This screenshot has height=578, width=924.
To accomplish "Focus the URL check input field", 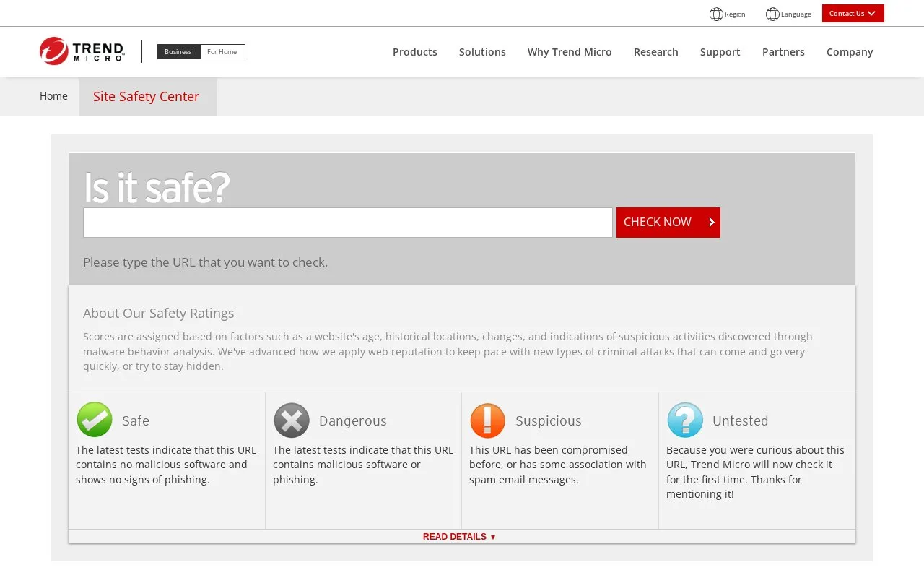I will tap(348, 223).
